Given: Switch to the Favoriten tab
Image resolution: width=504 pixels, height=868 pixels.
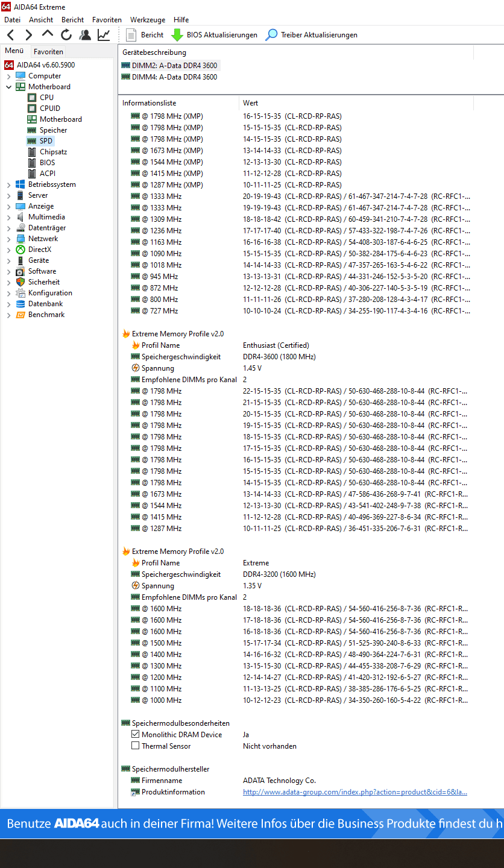Looking at the screenshot, I should tap(48, 52).
